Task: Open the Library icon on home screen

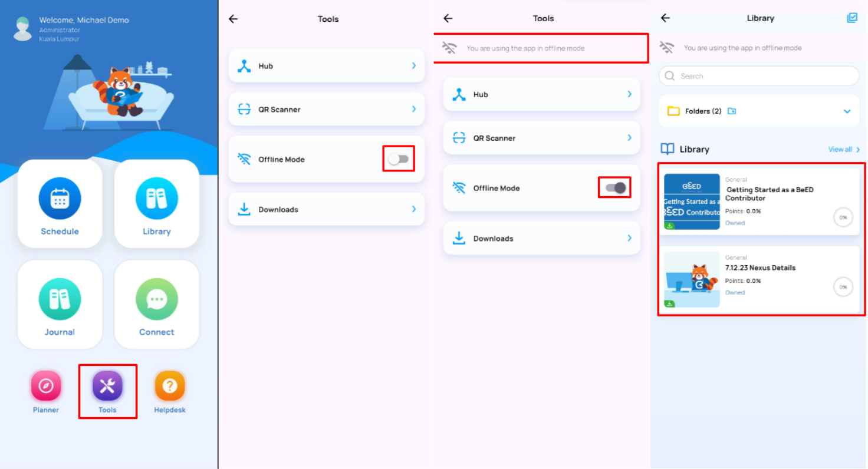Action: [156, 199]
